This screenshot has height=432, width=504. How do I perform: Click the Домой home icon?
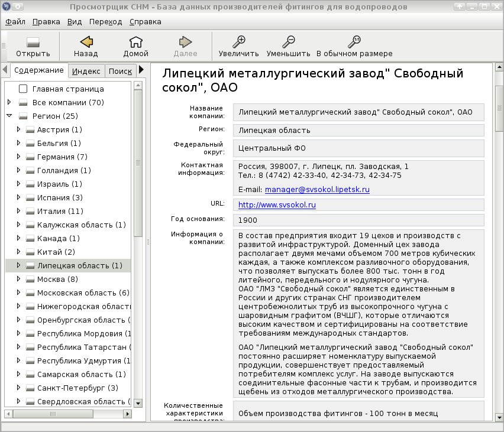(x=135, y=42)
